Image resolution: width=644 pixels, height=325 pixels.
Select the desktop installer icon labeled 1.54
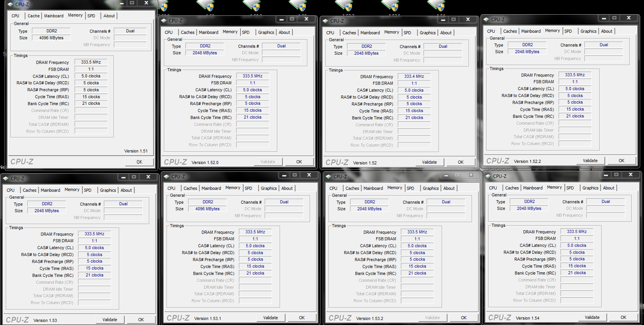pos(436,5)
